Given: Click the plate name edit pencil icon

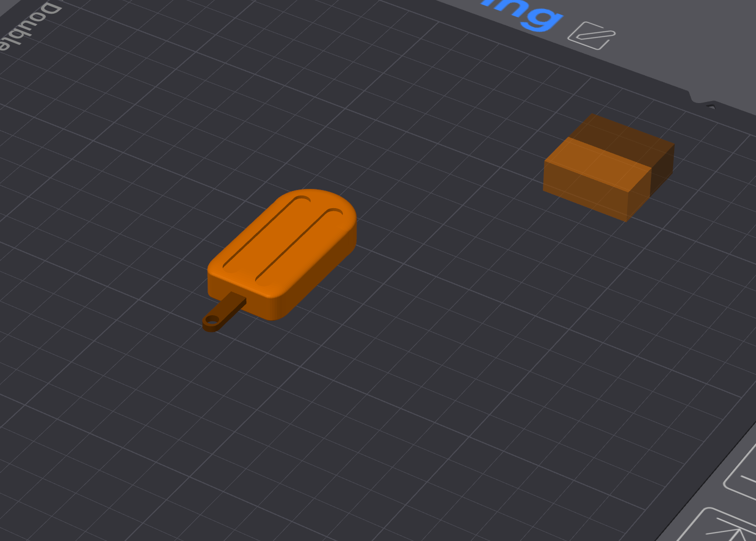Looking at the screenshot, I should point(591,36).
